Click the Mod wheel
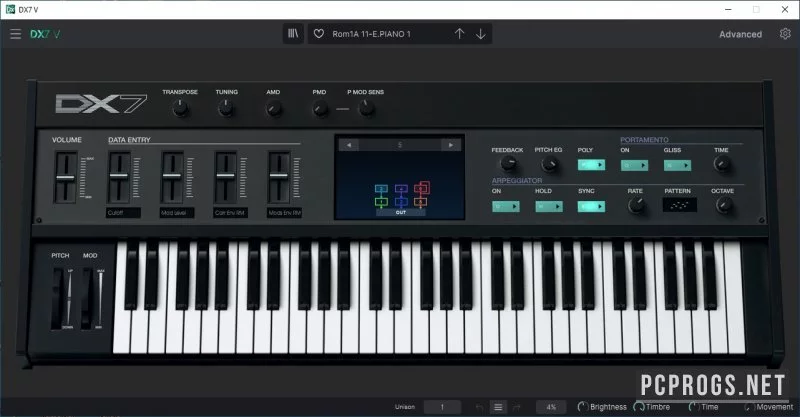Viewport: 800px width, 417px height. click(x=87, y=299)
